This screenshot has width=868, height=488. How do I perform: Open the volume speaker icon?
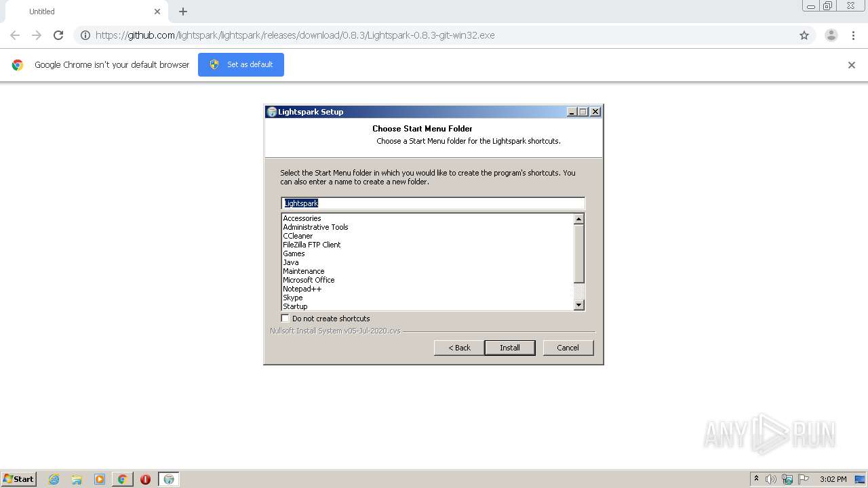pyautogui.click(x=771, y=479)
